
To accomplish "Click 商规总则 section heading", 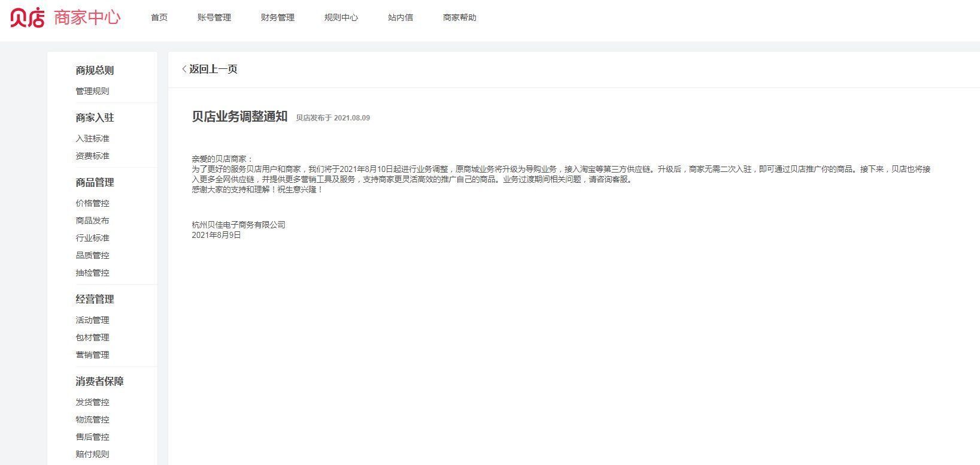I will 95,70.
